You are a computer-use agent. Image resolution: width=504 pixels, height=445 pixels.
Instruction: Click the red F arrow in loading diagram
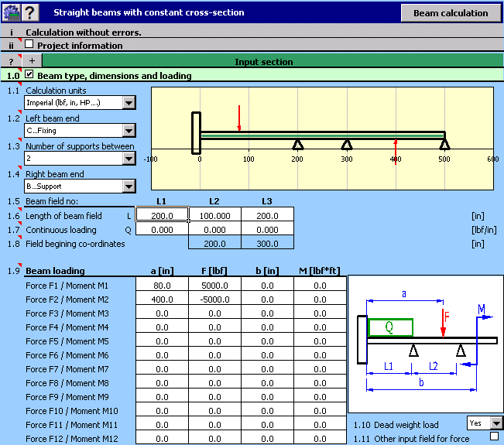coord(443,323)
